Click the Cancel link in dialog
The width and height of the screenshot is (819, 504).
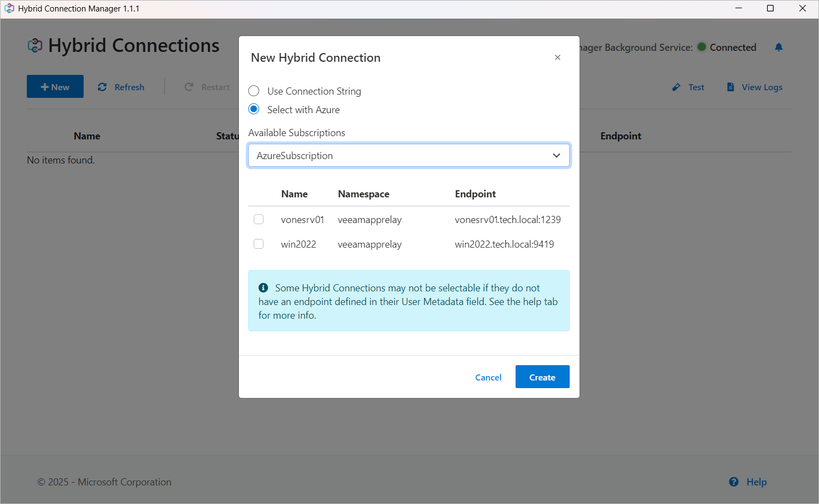[x=488, y=377]
